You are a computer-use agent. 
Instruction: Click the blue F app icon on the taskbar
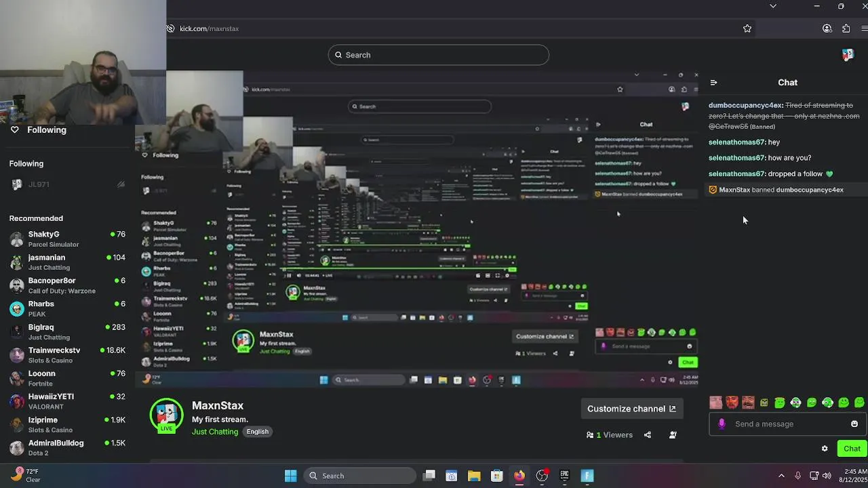coord(587,476)
